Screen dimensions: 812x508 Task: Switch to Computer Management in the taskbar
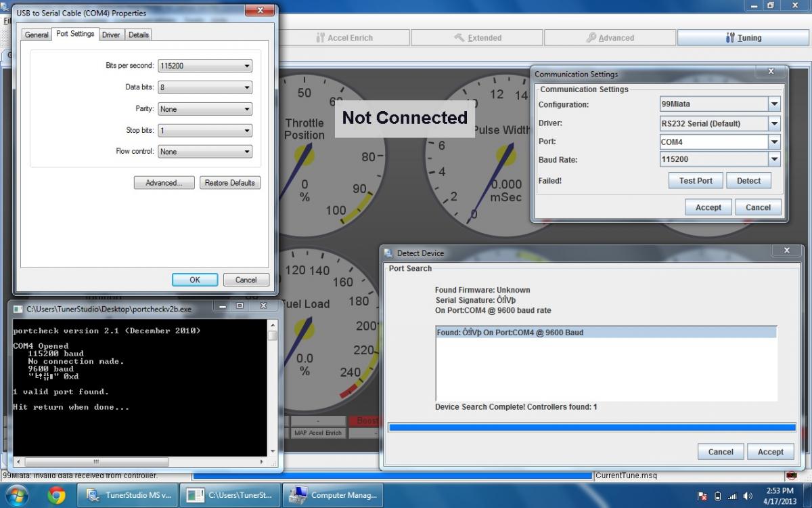coord(333,495)
